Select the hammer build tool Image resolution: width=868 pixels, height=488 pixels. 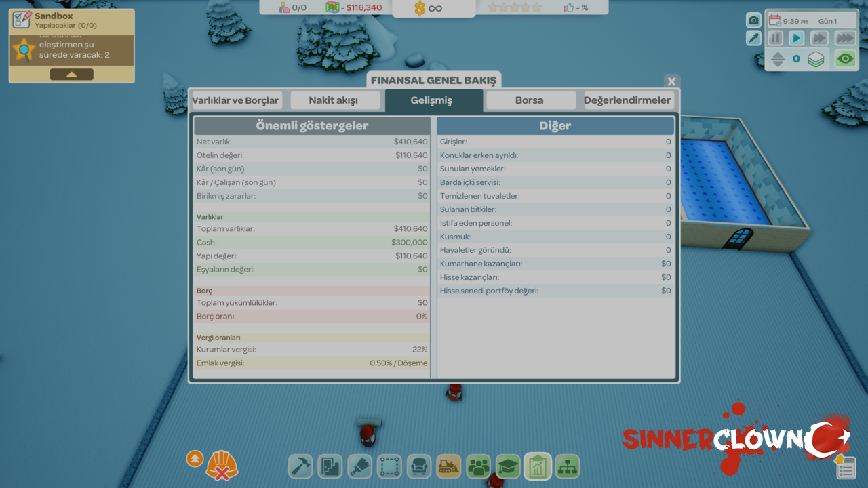click(x=300, y=466)
